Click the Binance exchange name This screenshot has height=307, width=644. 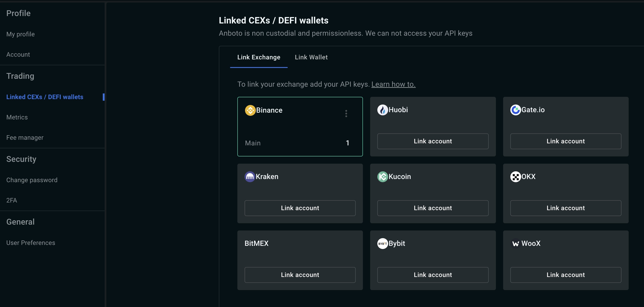(x=269, y=110)
